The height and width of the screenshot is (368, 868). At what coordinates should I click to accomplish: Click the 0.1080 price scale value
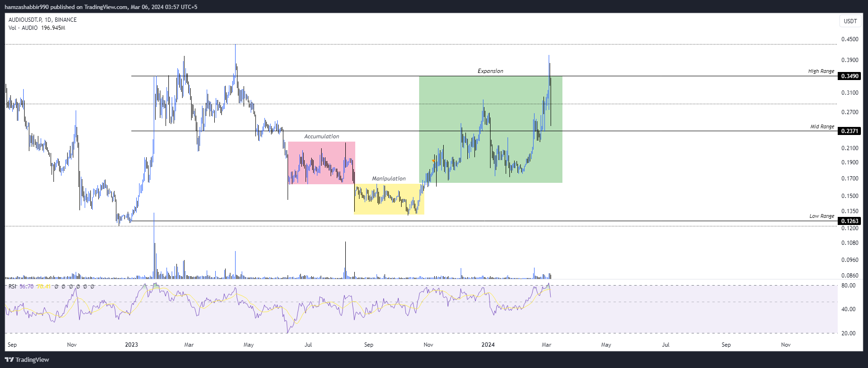850,243
